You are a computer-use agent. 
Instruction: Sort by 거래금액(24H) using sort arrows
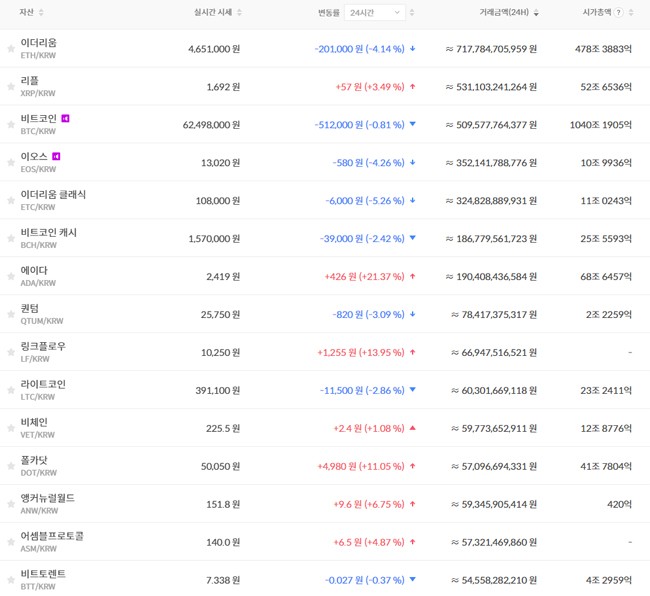(536, 12)
